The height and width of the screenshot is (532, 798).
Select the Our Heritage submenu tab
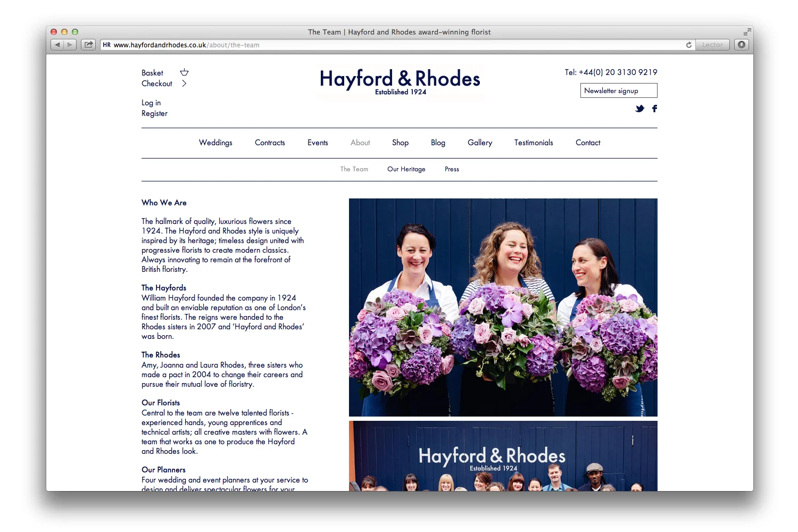pyautogui.click(x=406, y=169)
